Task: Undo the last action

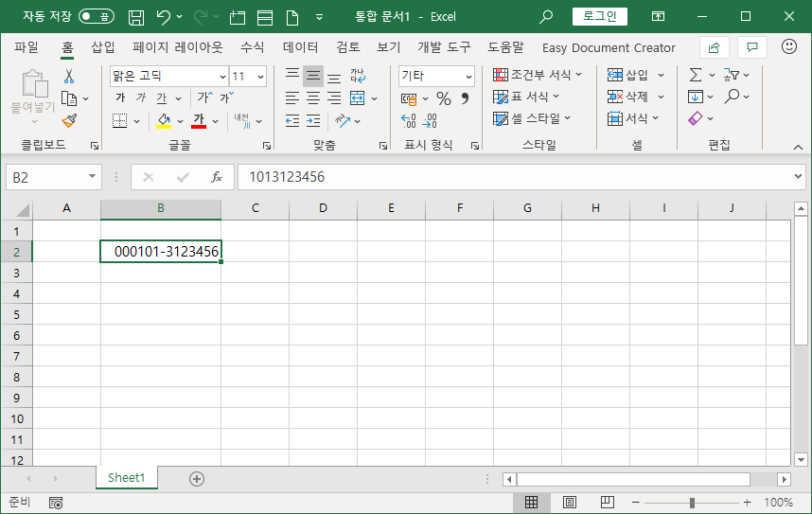Action: click(163, 17)
